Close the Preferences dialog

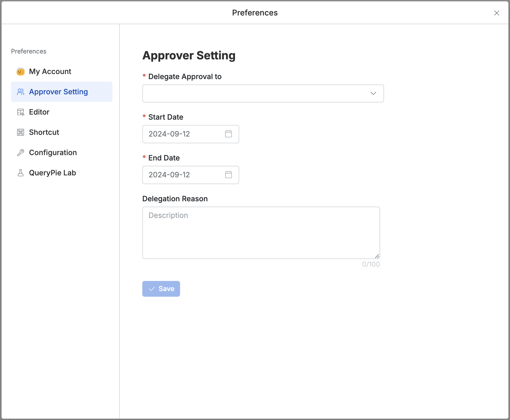click(x=496, y=13)
